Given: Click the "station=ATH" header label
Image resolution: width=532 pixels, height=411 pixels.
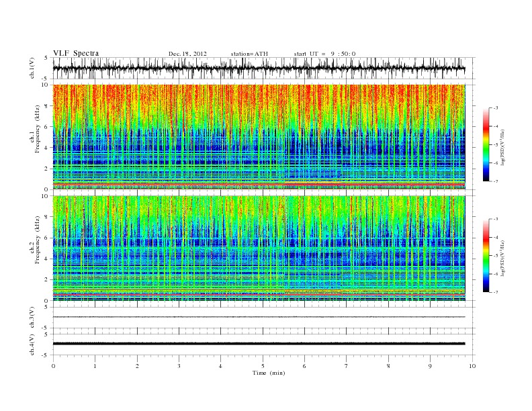Looking at the screenshot, I should (249, 54).
